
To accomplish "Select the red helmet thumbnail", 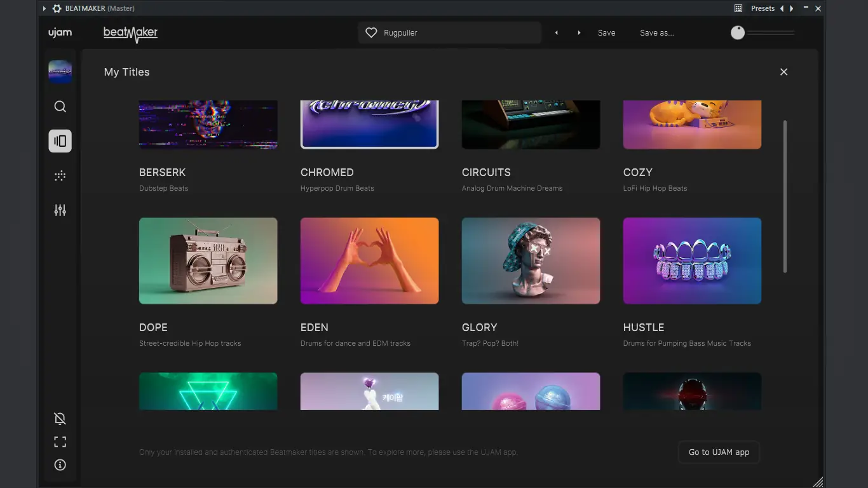I will click(692, 391).
